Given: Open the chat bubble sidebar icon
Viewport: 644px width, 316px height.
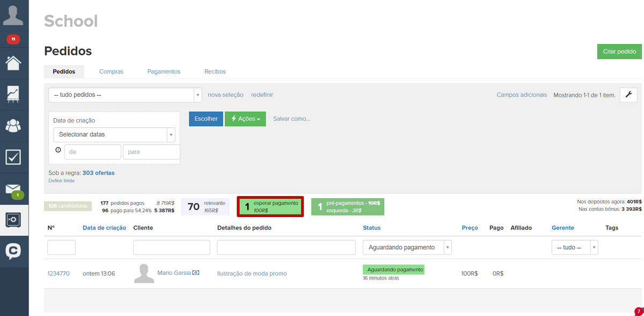Looking at the screenshot, I should click(x=13, y=251).
